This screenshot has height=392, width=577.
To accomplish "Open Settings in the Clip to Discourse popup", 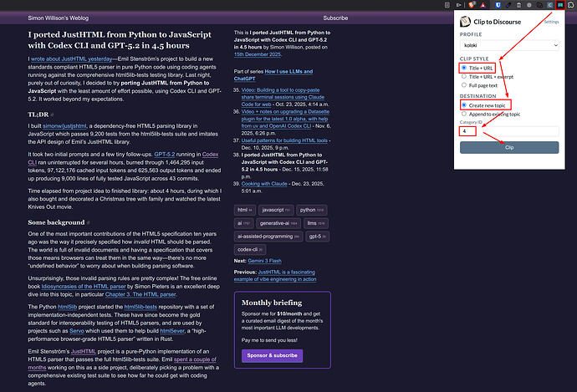I will pyautogui.click(x=551, y=22).
